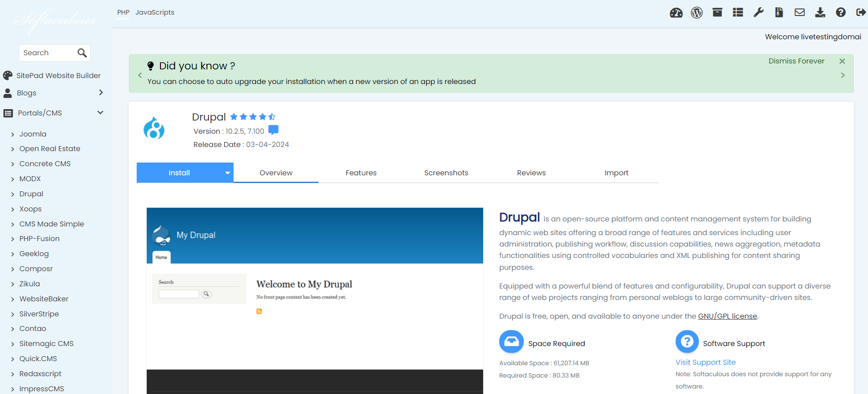
Task: Click the logout arrow icon
Action: pyautogui.click(x=861, y=12)
